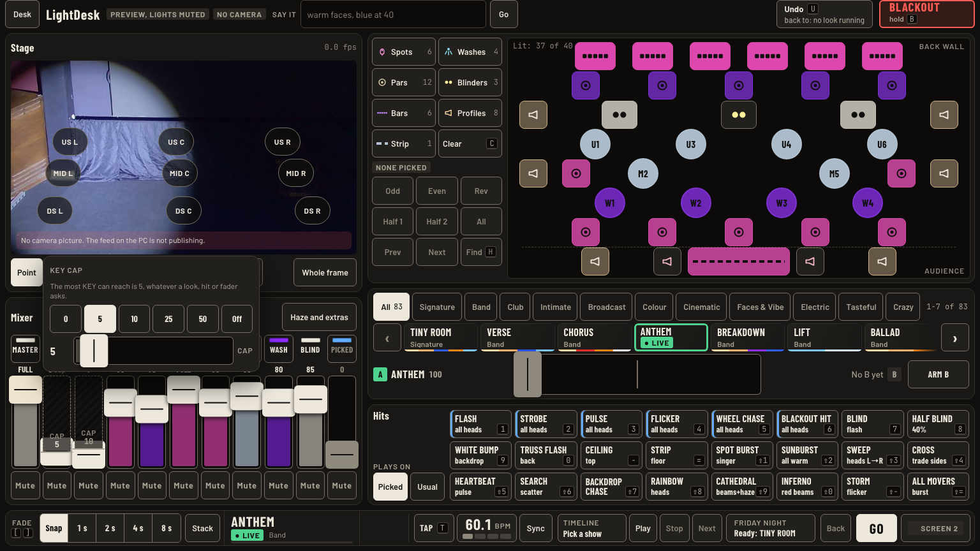The image size is (980, 551).
Task: Show next looks with right chevron
Action: click(x=954, y=338)
